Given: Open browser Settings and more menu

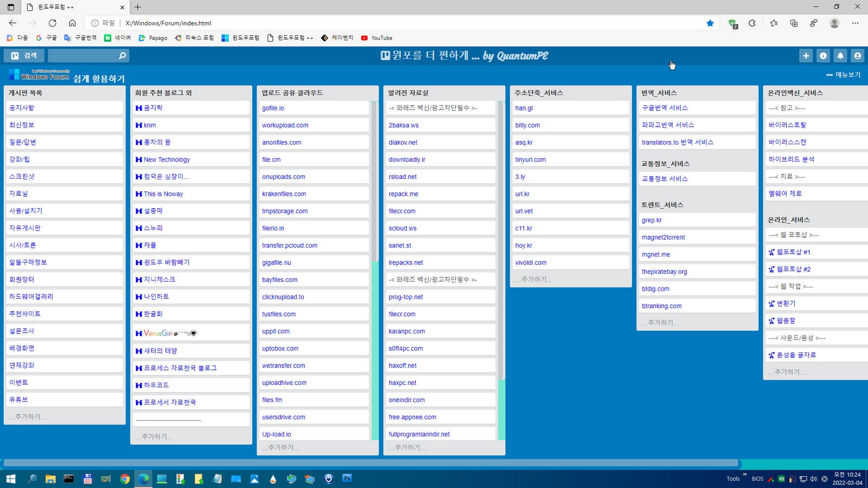Looking at the screenshot, I should point(855,23).
